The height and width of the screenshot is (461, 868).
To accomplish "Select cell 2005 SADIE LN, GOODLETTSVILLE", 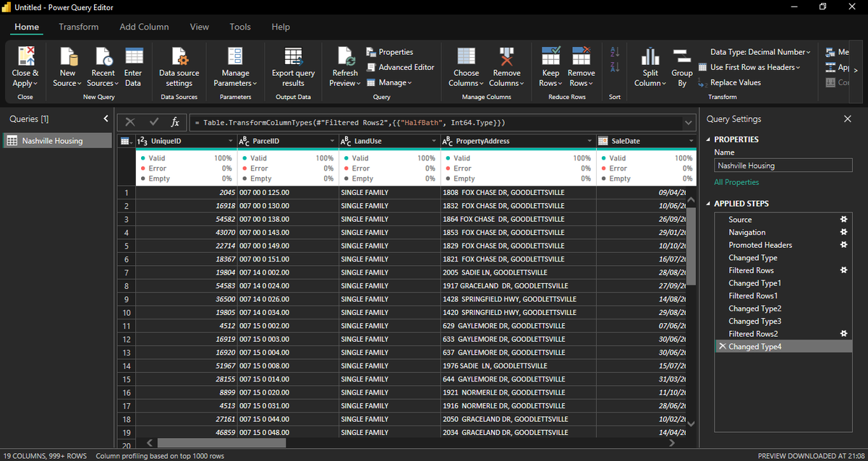I will pos(518,272).
